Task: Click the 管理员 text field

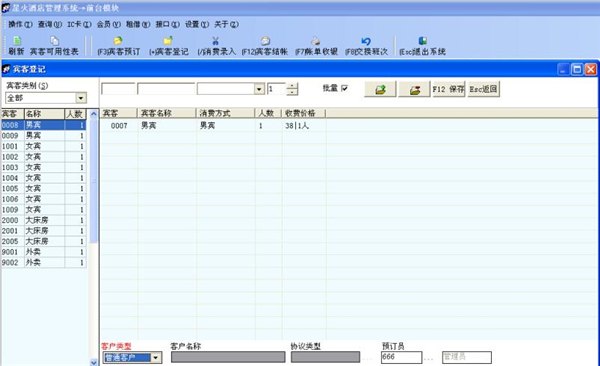Action: [x=467, y=357]
